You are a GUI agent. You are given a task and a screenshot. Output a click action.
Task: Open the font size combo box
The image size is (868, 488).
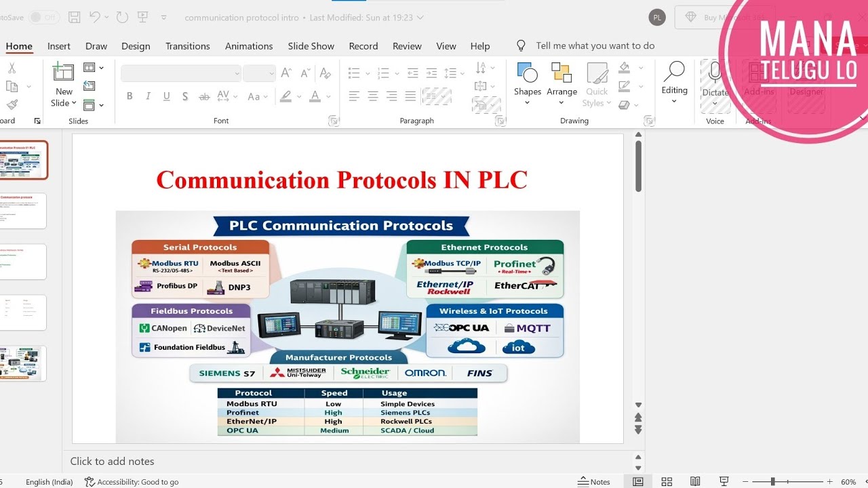pos(259,73)
